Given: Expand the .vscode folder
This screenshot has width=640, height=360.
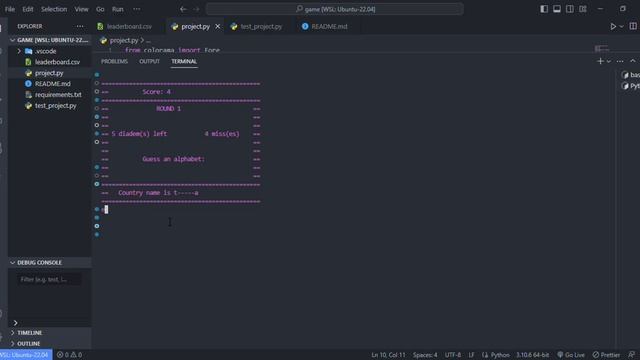Looking at the screenshot, I should (x=45, y=51).
